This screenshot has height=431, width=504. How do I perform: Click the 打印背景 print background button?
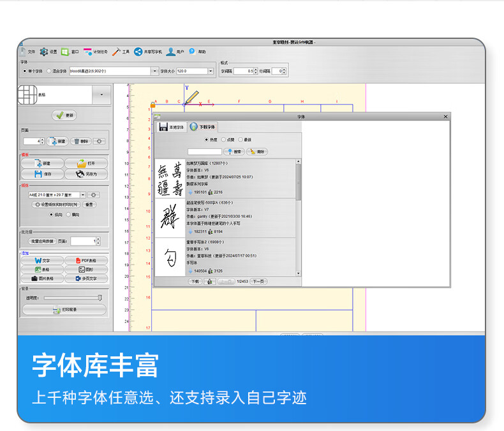(x=64, y=310)
